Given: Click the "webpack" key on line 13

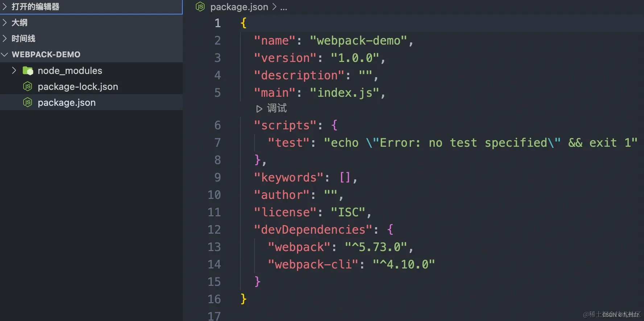Looking at the screenshot, I should tap(299, 247).
